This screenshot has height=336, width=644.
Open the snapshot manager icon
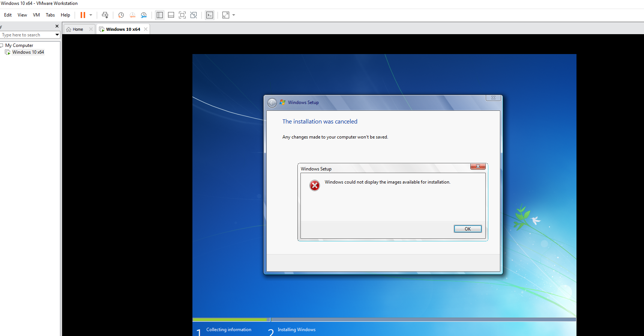click(144, 15)
